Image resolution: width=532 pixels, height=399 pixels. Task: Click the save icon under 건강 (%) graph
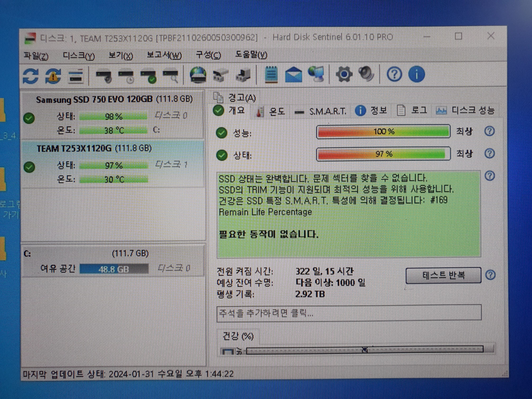[x=227, y=352]
